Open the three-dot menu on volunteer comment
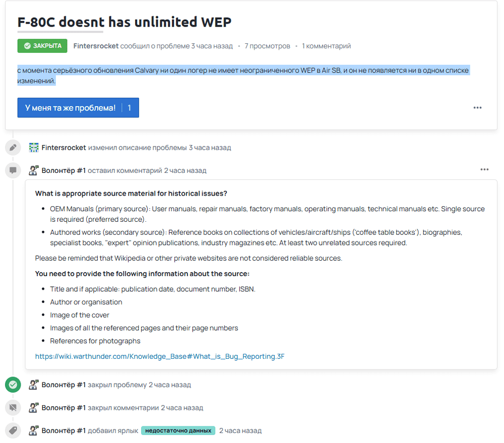 click(x=484, y=169)
